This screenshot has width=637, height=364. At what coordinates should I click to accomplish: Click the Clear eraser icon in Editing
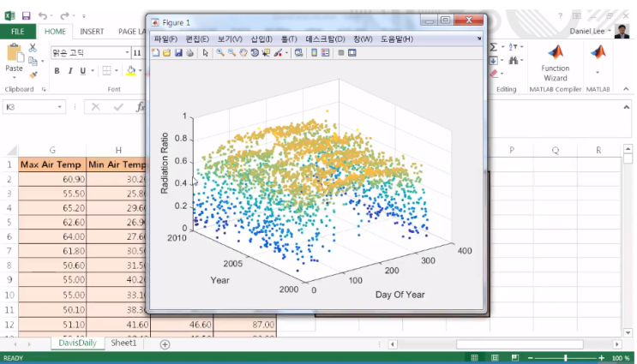(x=494, y=74)
